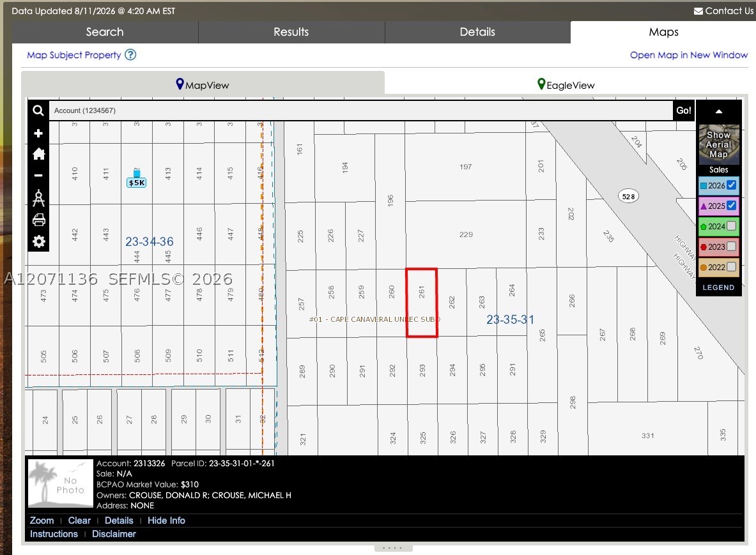Viewport: 756px width, 555px height.
Task: Click Parcel ID 23-35-31-01-*-261 text
Action: click(x=223, y=464)
